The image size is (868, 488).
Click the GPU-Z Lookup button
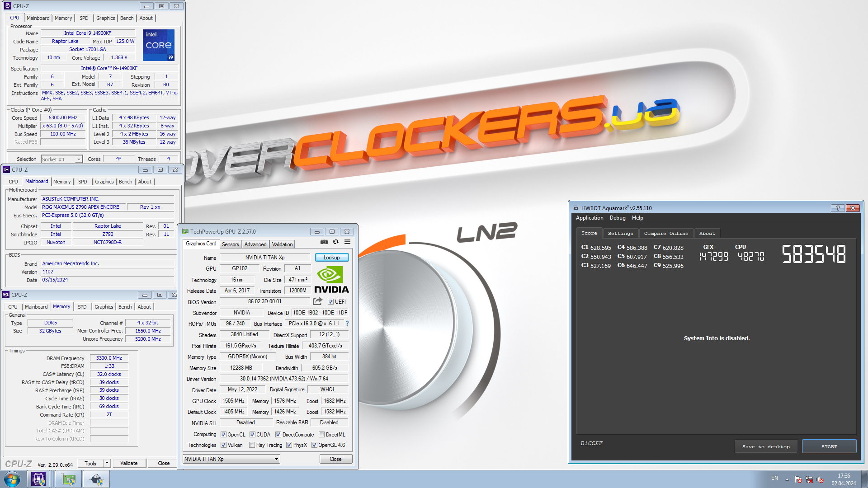(x=331, y=258)
